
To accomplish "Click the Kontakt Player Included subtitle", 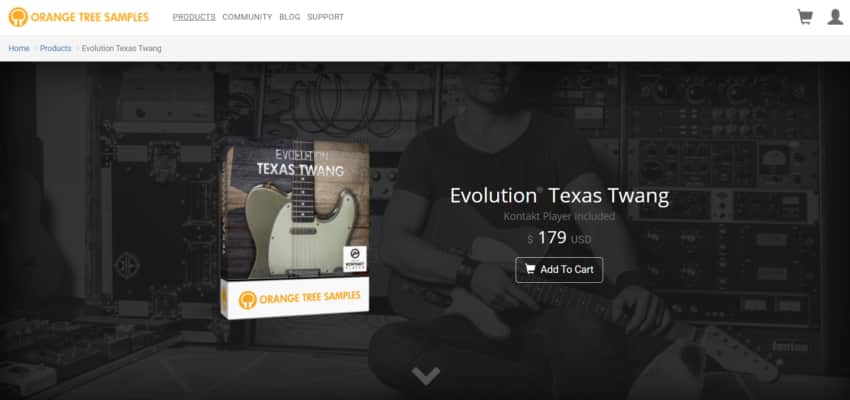I will pos(559,216).
